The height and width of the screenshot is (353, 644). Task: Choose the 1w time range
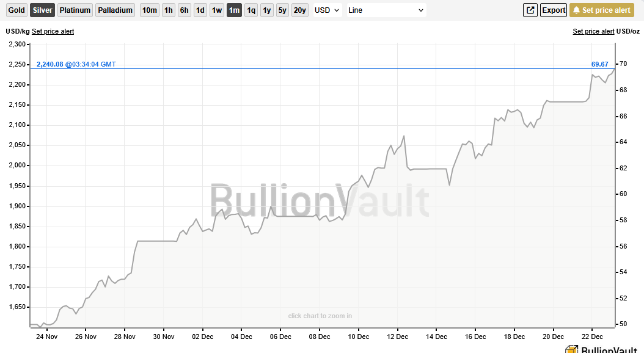pos(217,10)
